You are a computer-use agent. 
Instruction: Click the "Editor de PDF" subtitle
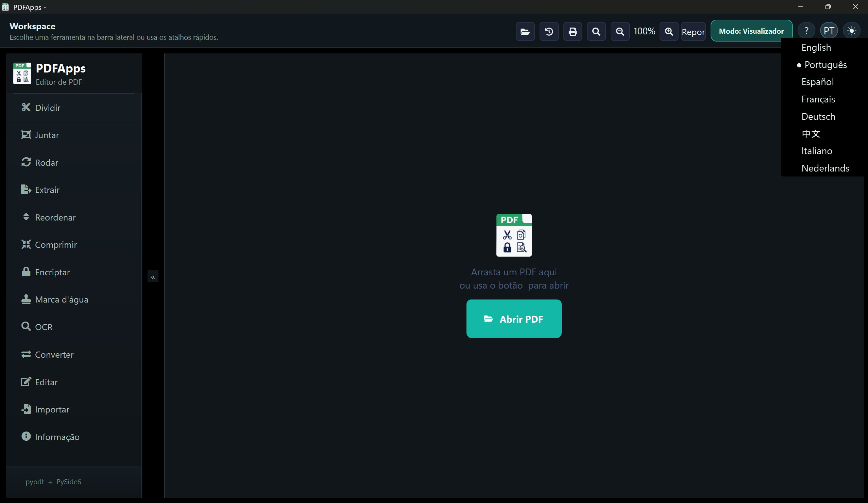[x=59, y=82]
